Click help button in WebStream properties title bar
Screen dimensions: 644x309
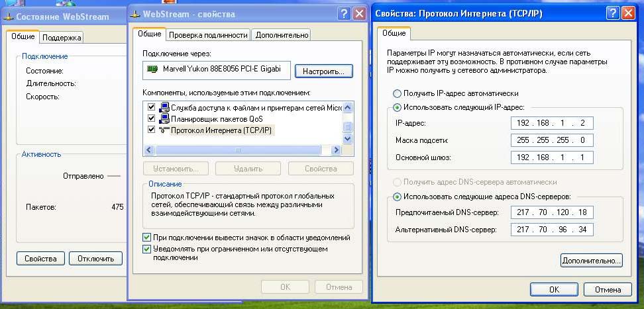(344, 14)
